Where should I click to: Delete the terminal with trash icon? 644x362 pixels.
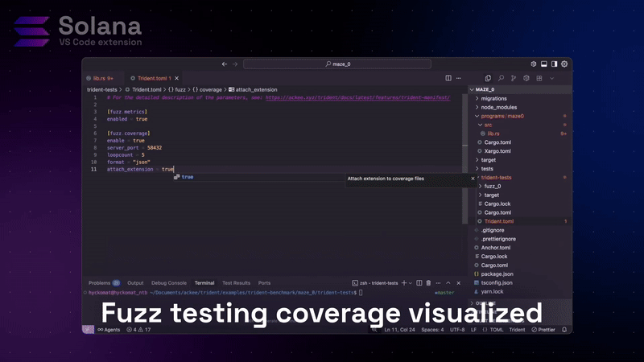(428, 283)
